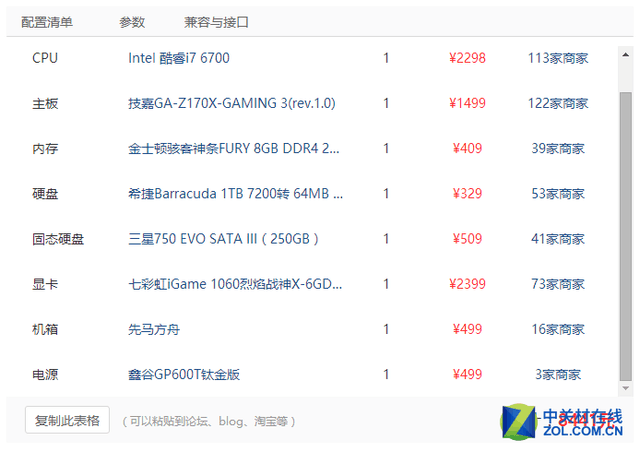This screenshot has width=640, height=452.
Task: Open the 兼容与接口 tab
Action: tap(216, 22)
